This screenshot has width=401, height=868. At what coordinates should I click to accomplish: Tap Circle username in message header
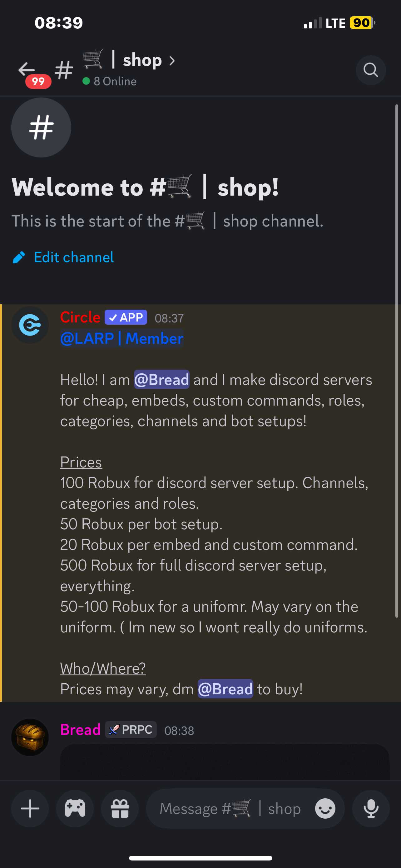pos(80,317)
